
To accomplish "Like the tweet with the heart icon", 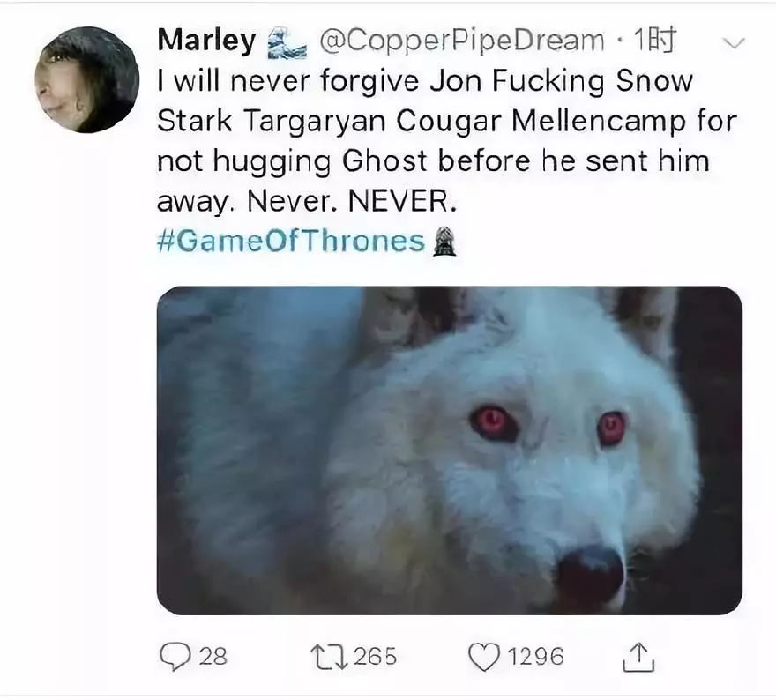I will 483,656.
